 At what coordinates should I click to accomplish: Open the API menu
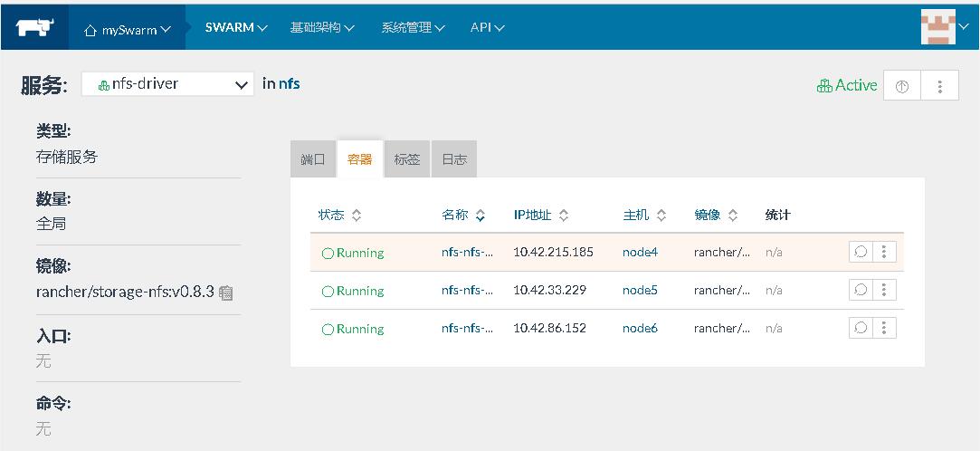pos(488,27)
